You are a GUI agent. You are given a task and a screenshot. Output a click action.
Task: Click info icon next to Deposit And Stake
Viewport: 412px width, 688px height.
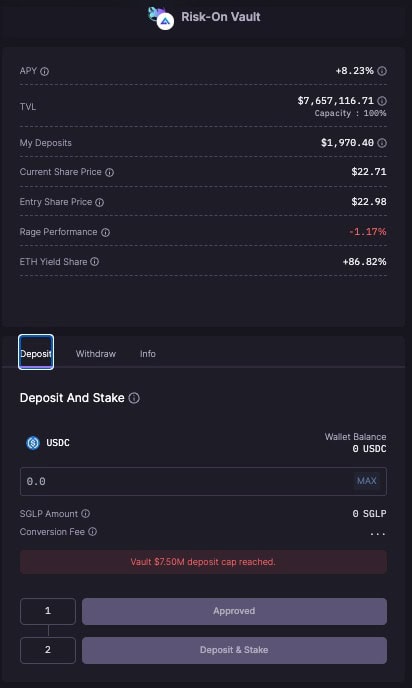pyautogui.click(x=134, y=398)
